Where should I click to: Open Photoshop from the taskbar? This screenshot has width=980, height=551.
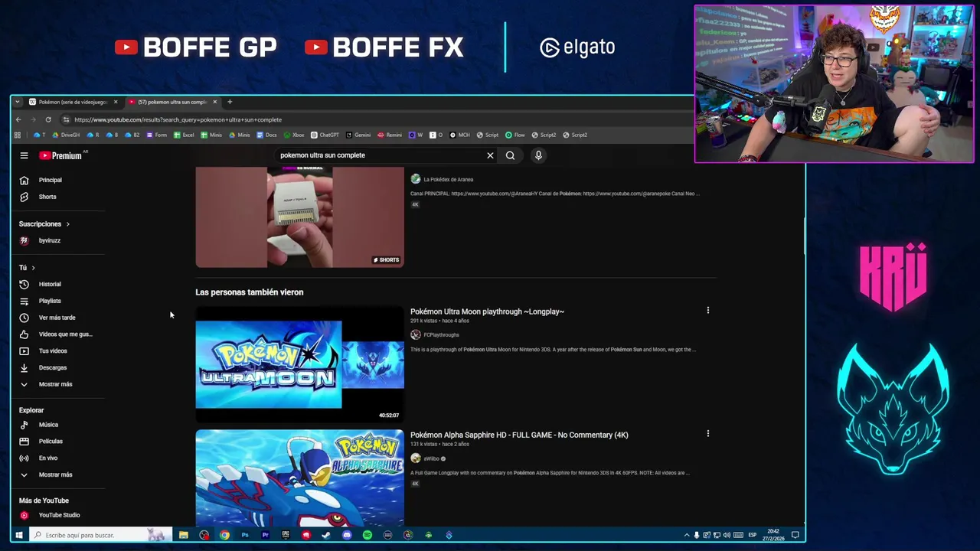pos(245,535)
